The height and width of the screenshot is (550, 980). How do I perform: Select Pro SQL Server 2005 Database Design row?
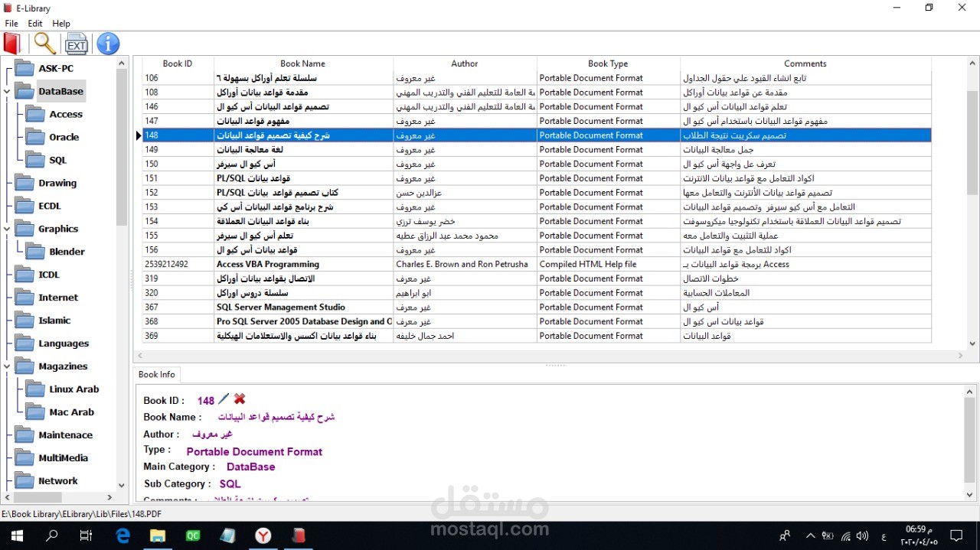coord(537,321)
